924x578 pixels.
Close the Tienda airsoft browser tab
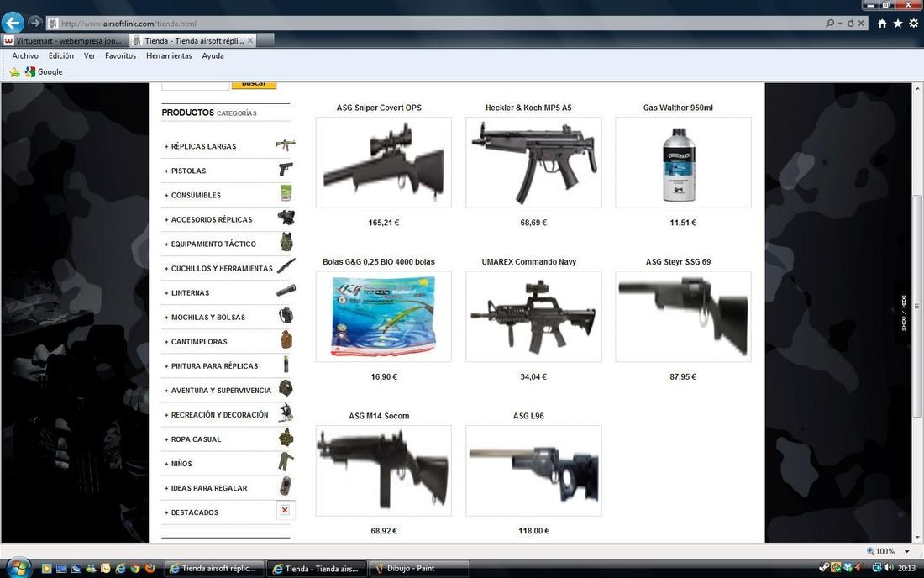(250, 40)
